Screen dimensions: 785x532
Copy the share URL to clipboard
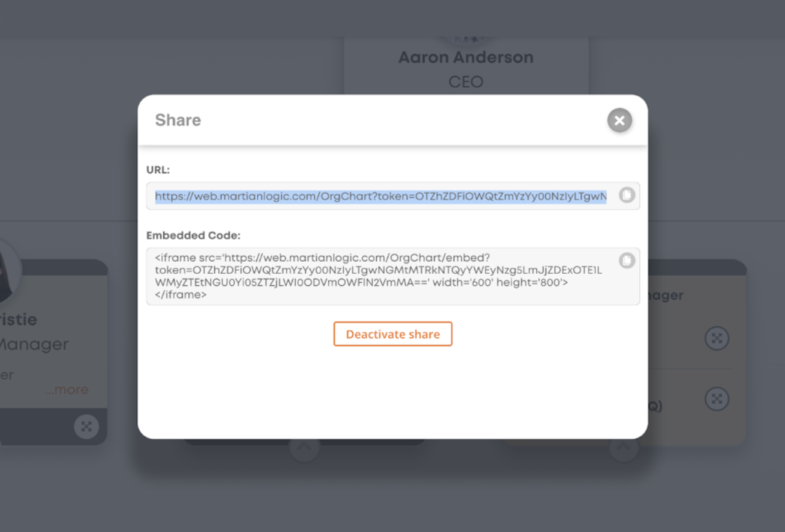[x=627, y=196]
